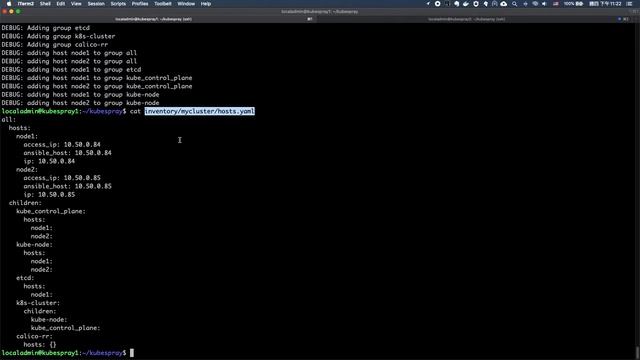Click the 'calico-rr:' line

[34, 336]
